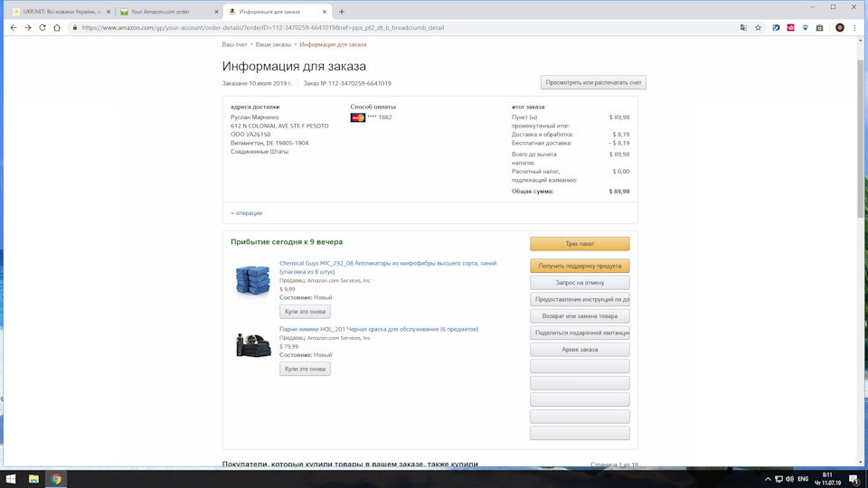Click the browser forward arrow
The image size is (868, 488).
tap(28, 28)
